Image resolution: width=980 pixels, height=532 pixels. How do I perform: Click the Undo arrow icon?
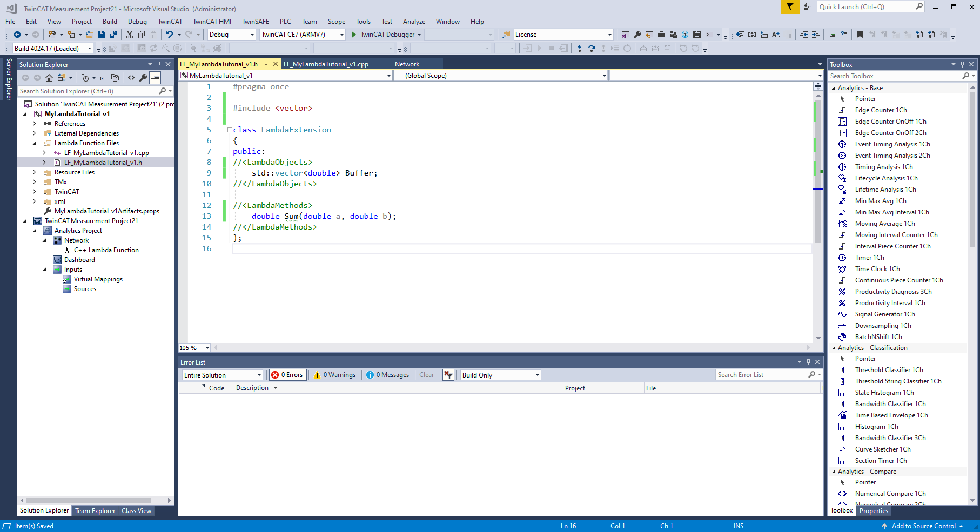click(x=170, y=35)
